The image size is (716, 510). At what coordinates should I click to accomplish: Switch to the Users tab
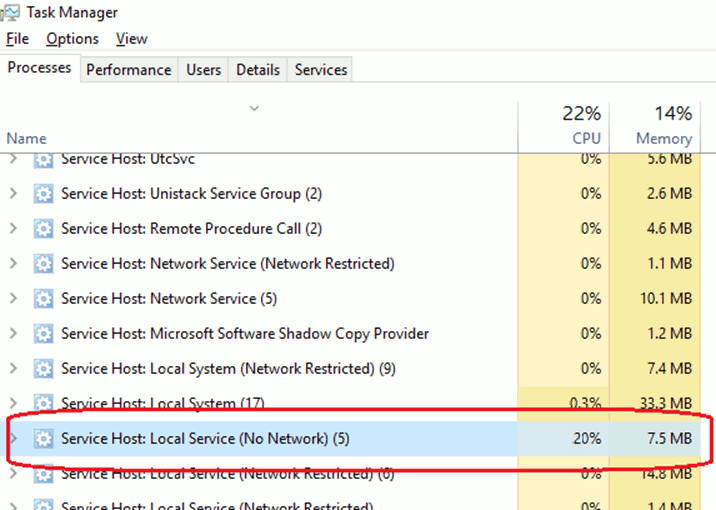(203, 70)
